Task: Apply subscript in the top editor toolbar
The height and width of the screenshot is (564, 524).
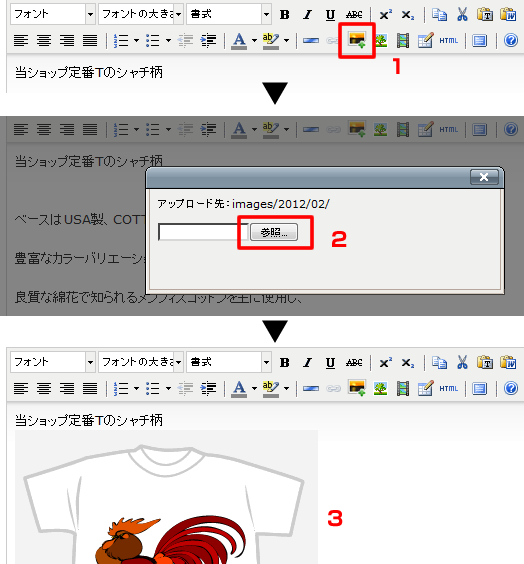Action: 407,15
